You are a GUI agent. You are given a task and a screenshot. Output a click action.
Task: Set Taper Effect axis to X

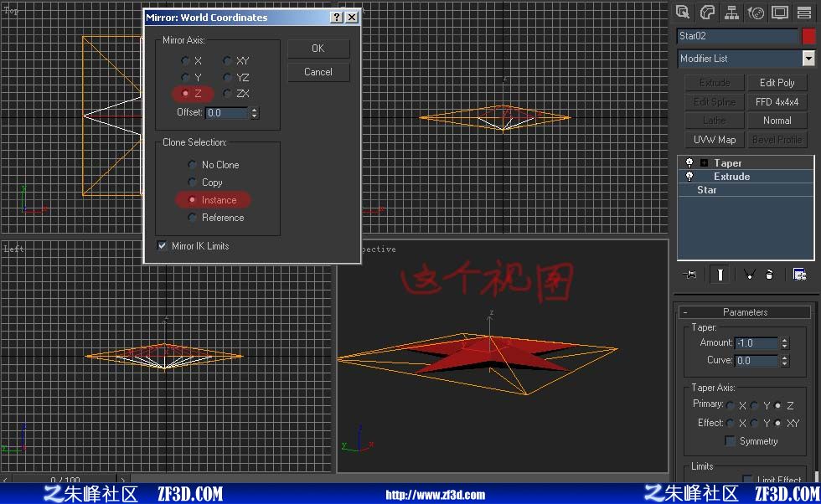pos(731,423)
